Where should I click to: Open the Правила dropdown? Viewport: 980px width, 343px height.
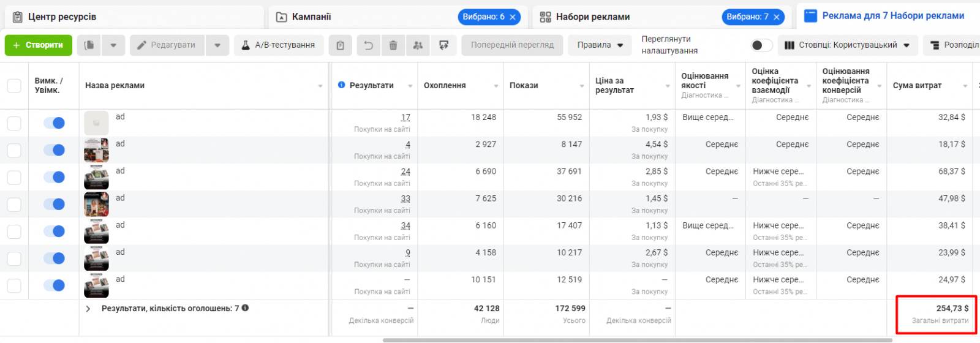(600, 45)
